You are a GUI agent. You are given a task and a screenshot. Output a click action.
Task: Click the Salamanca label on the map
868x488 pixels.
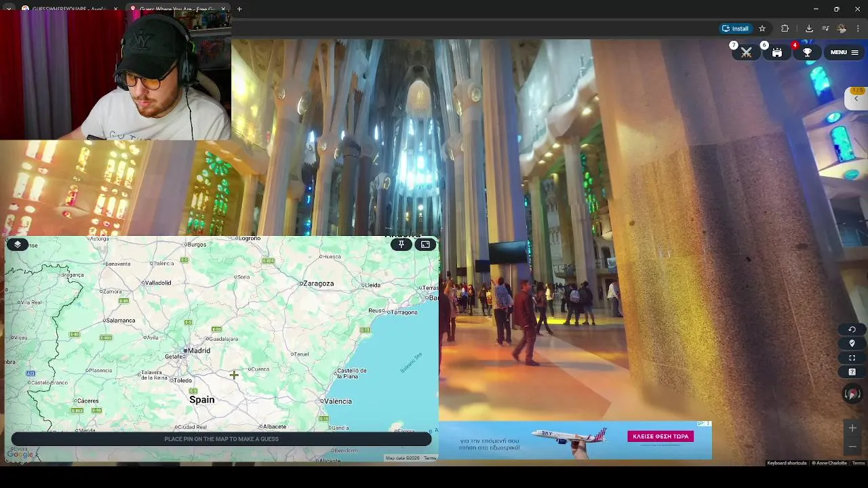pos(121,321)
